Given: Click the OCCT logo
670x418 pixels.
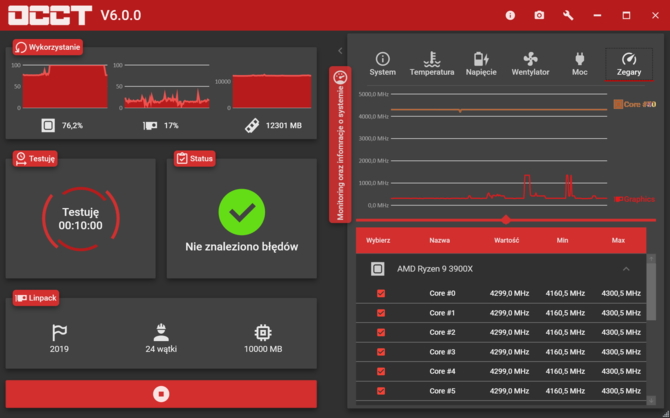Looking at the screenshot, I should click(50, 15).
